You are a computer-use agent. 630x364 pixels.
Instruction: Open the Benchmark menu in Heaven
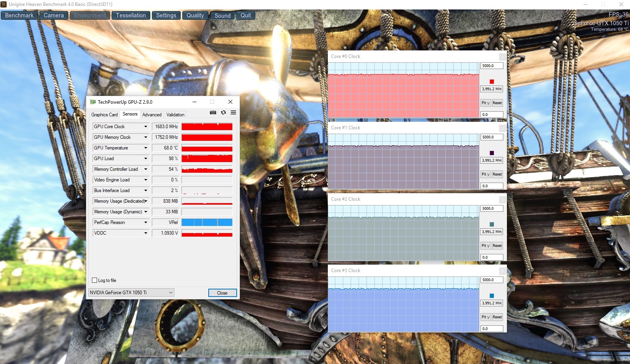tap(19, 15)
